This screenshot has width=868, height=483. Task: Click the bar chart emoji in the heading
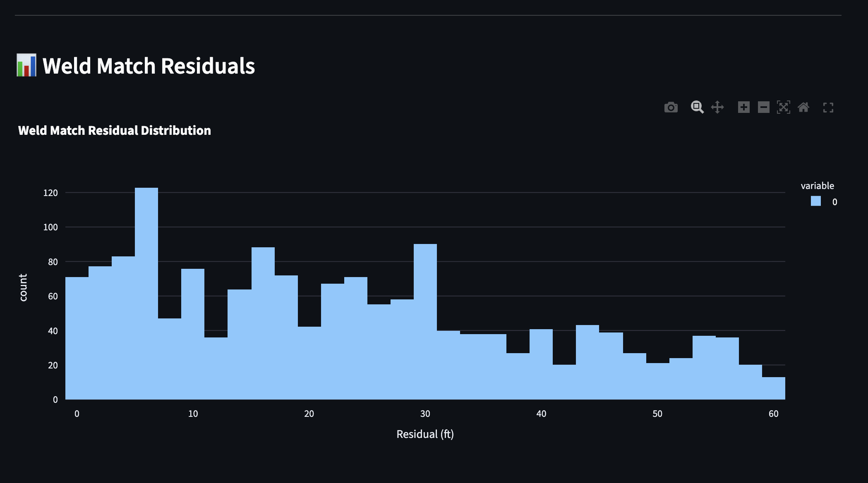[x=26, y=65]
